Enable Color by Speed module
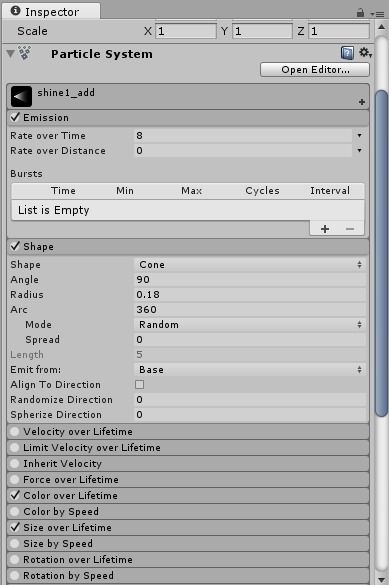This screenshot has width=389, height=585. [x=15, y=512]
